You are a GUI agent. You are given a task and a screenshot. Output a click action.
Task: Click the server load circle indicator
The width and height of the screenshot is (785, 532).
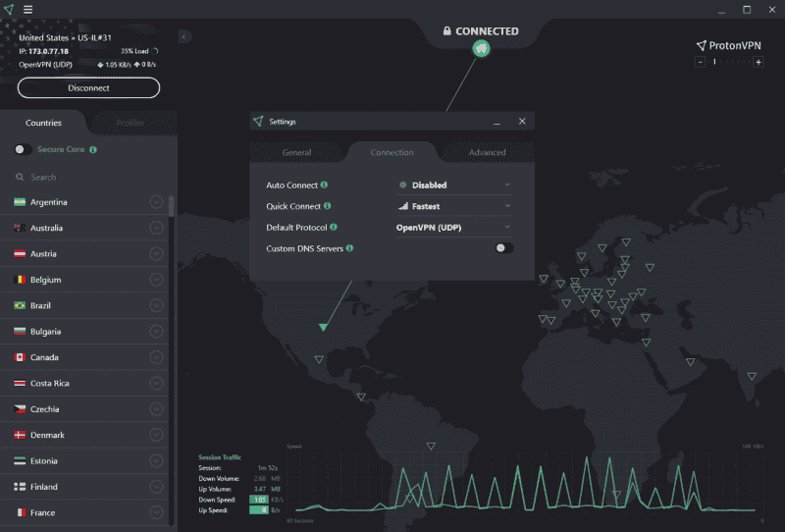click(x=155, y=51)
